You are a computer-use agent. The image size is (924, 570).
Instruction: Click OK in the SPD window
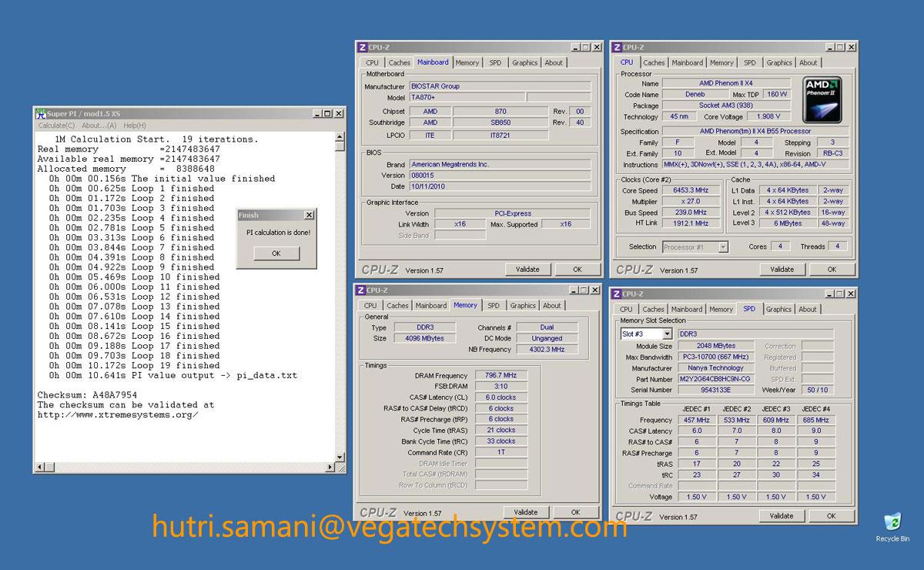click(x=831, y=516)
